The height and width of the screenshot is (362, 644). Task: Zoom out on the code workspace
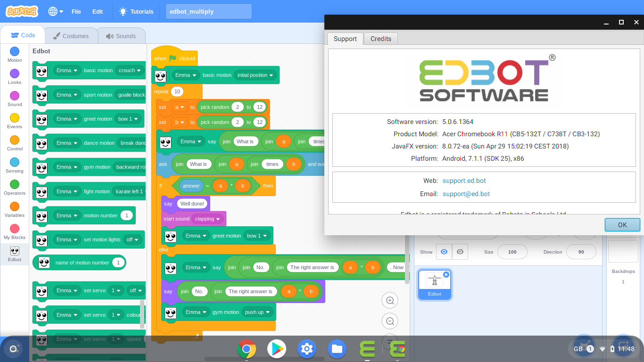(390, 321)
